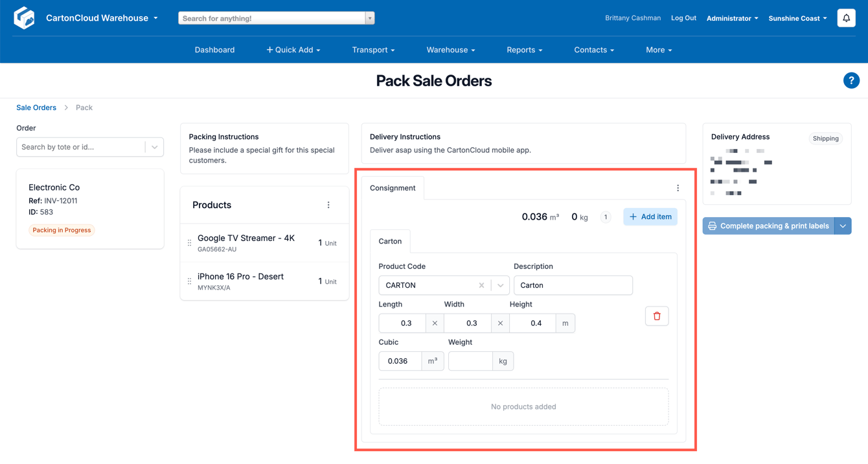Follow the Sale Orders breadcrumb link

click(36, 108)
